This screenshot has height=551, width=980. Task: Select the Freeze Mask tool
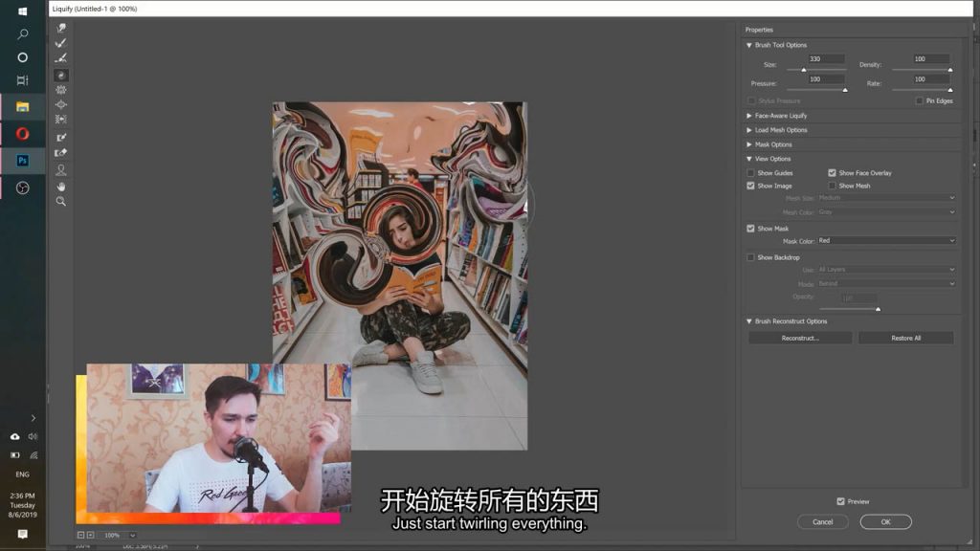click(x=60, y=138)
